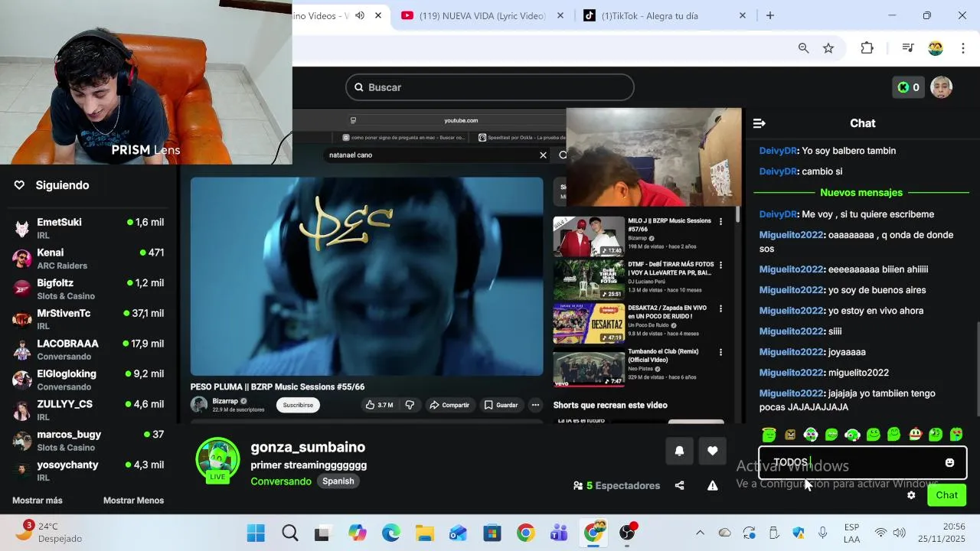Click the heart follow icon

pyautogui.click(x=712, y=451)
